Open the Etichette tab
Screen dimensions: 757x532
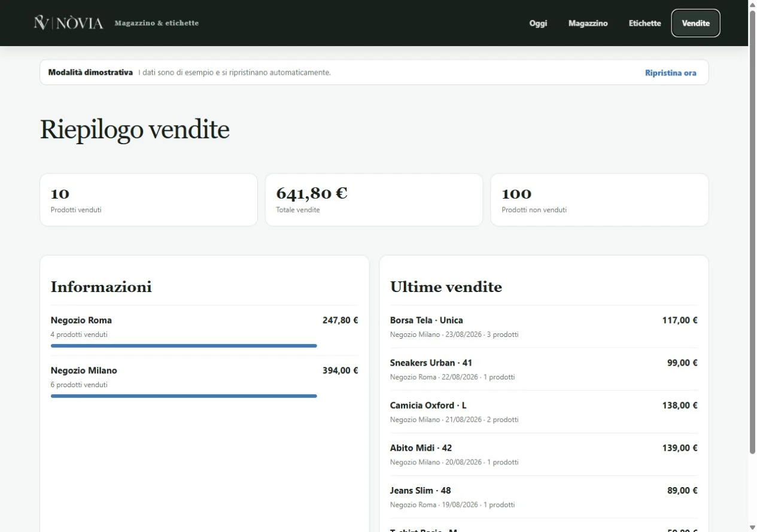click(644, 23)
